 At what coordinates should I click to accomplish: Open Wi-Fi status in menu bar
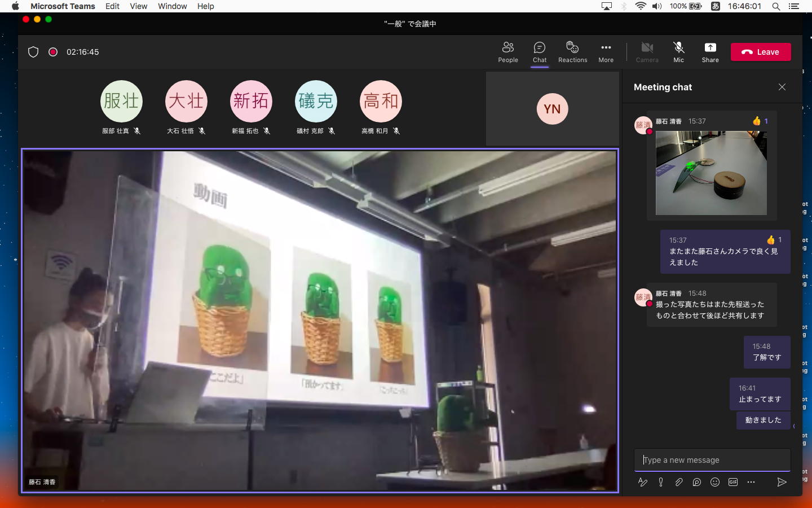(641, 6)
